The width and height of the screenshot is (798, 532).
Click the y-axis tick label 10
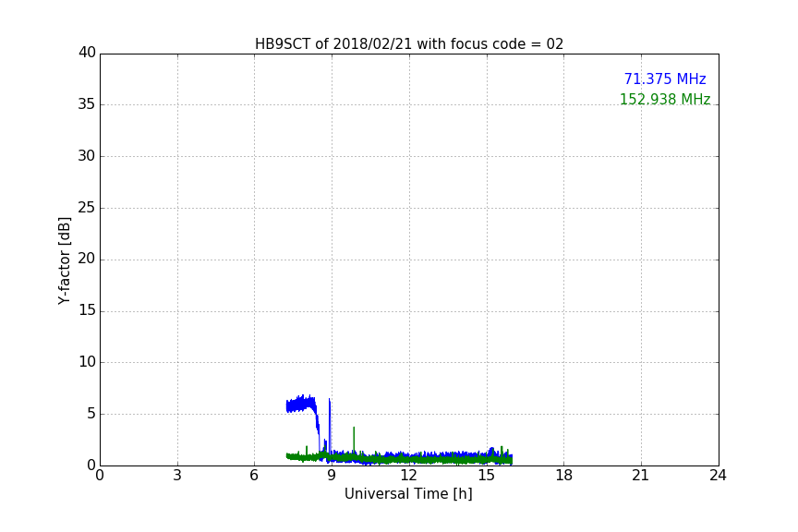[87, 362]
